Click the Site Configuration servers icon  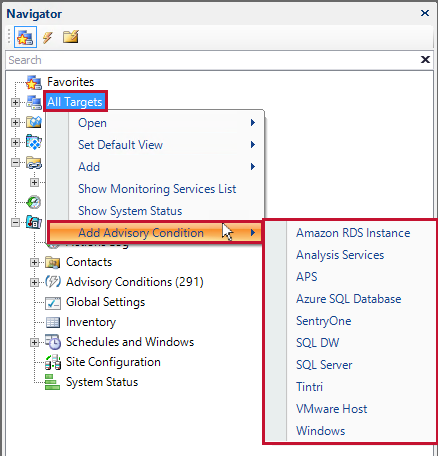(x=53, y=362)
